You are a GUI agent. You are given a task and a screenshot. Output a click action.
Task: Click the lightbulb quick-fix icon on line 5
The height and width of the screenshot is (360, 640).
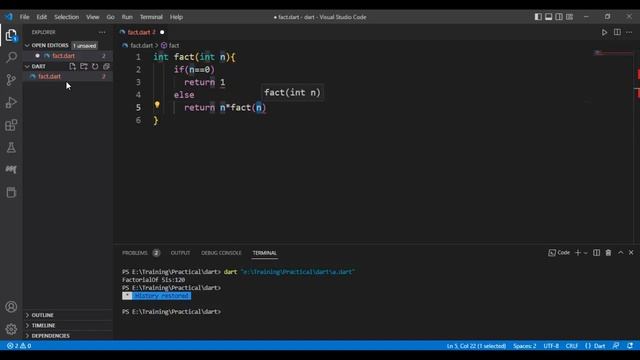(157, 105)
